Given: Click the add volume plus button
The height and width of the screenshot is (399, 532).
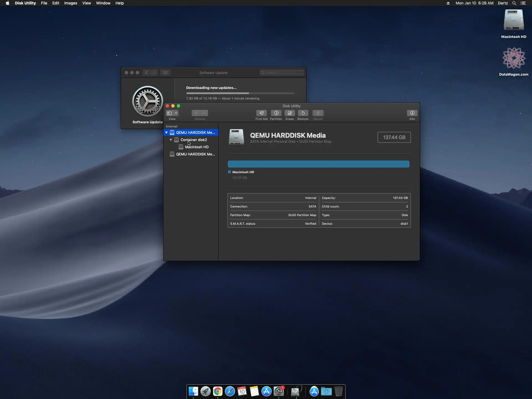Looking at the screenshot, I should click(x=196, y=113).
